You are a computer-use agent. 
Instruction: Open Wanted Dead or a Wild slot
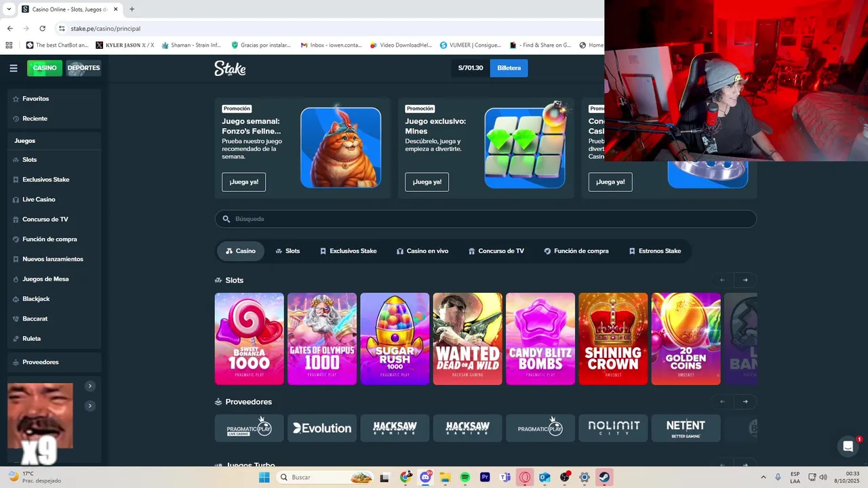468,339
